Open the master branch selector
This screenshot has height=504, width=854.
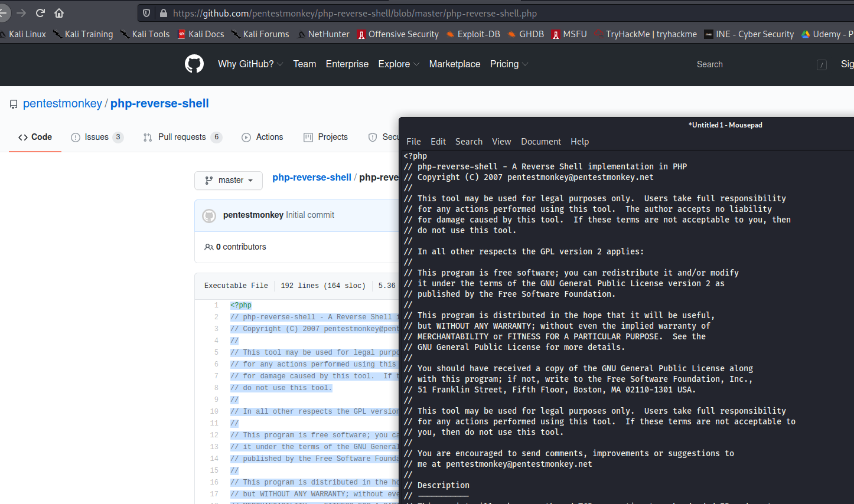(x=229, y=180)
